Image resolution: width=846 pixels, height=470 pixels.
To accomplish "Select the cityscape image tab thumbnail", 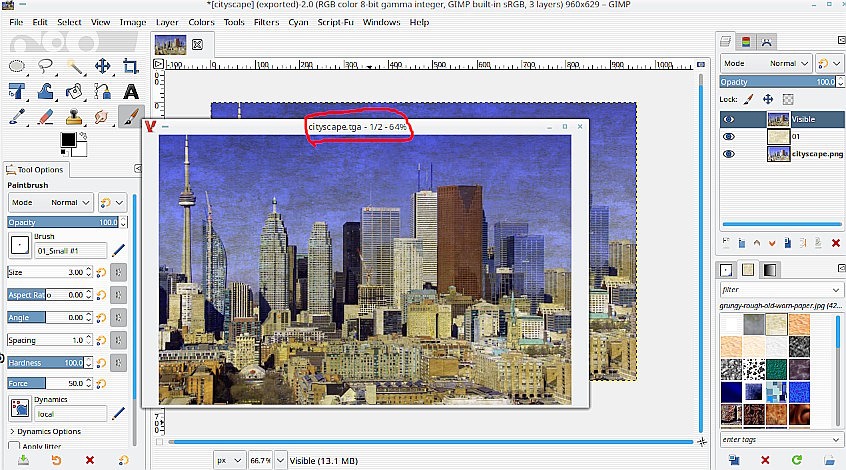I will coord(170,45).
